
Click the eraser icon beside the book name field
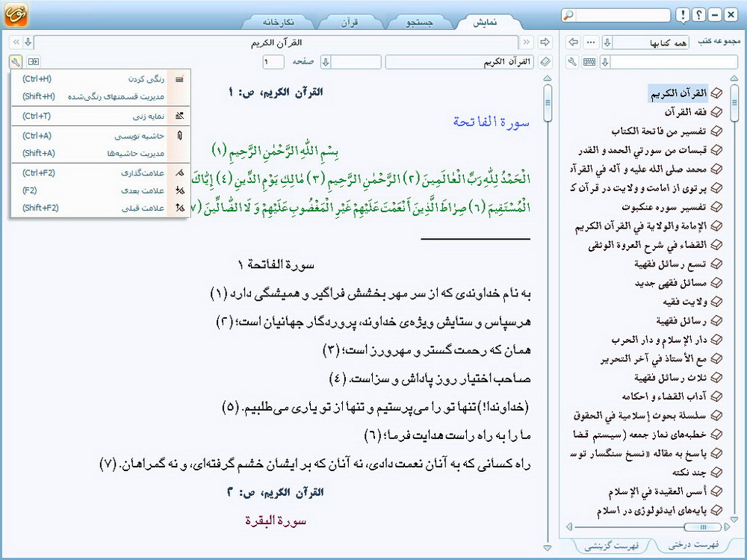point(545,62)
